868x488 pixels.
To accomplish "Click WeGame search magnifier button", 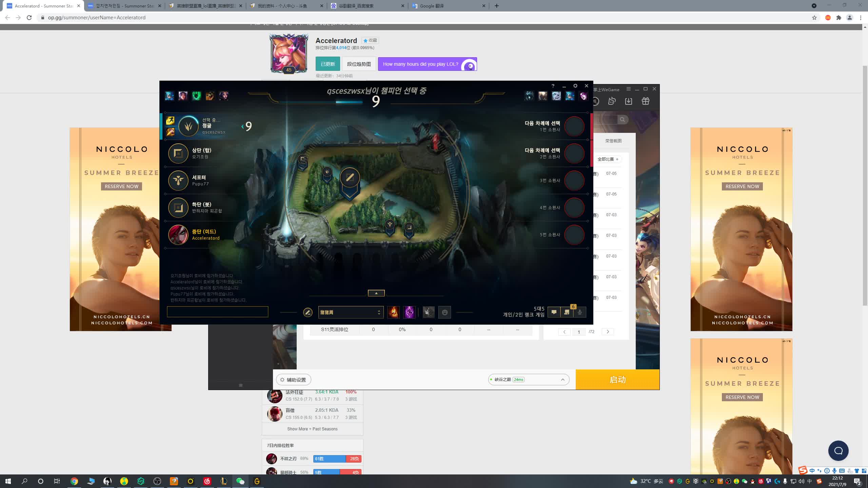I will click(x=623, y=119).
